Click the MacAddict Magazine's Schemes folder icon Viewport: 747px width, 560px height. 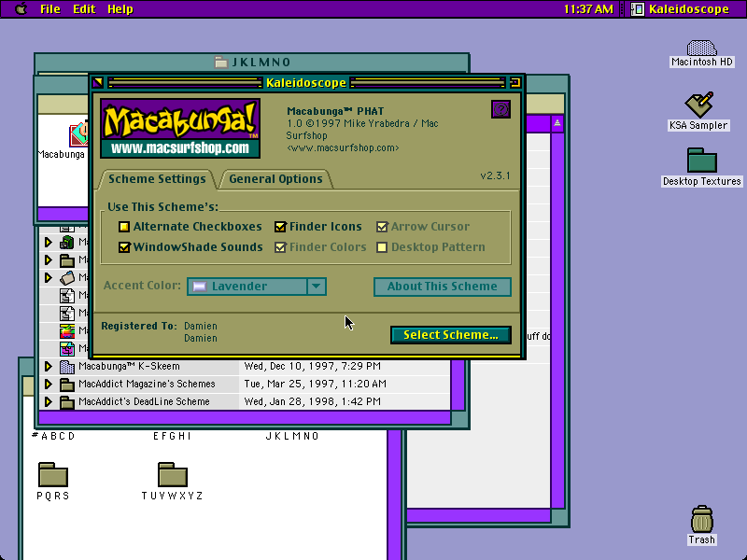[x=67, y=385]
